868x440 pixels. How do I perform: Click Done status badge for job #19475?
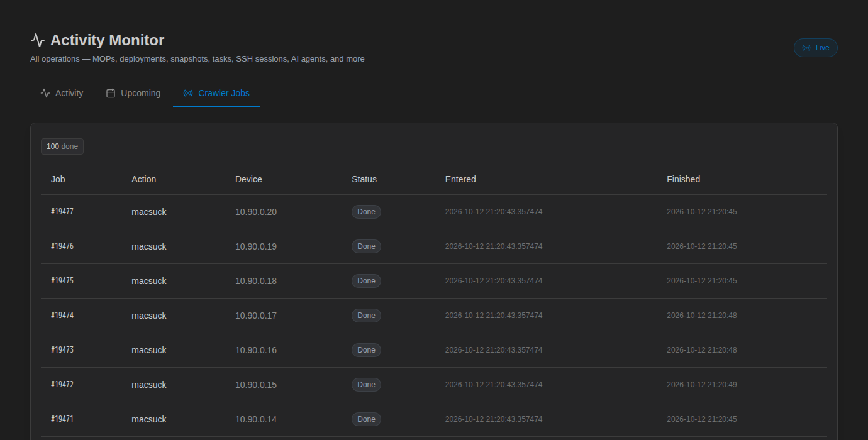[x=366, y=281]
